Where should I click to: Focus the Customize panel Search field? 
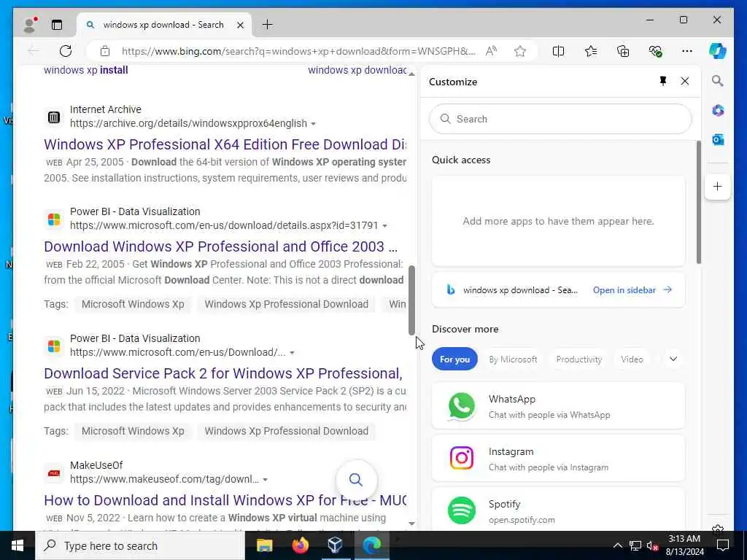click(560, 119)
